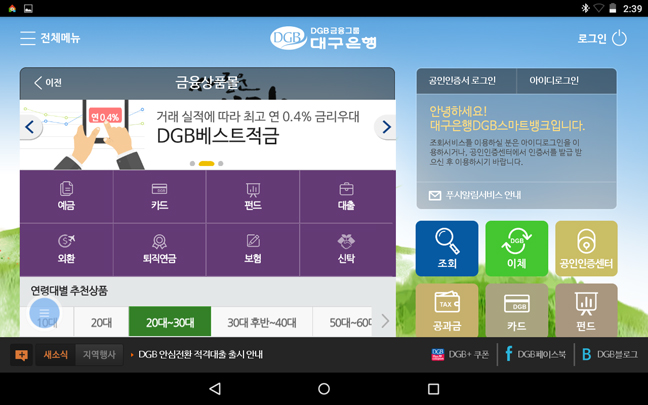Select the 20대~30대 age tab

170,322
